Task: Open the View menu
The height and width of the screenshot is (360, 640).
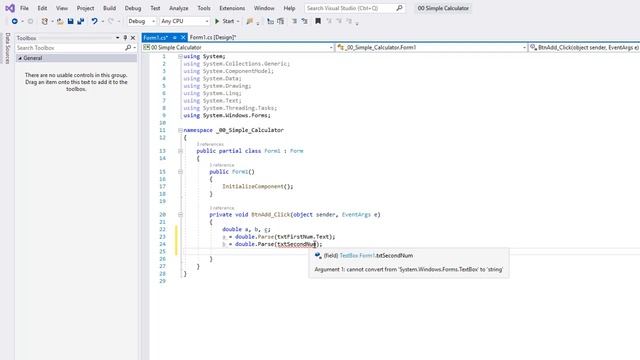Action: tap(62, 8)
